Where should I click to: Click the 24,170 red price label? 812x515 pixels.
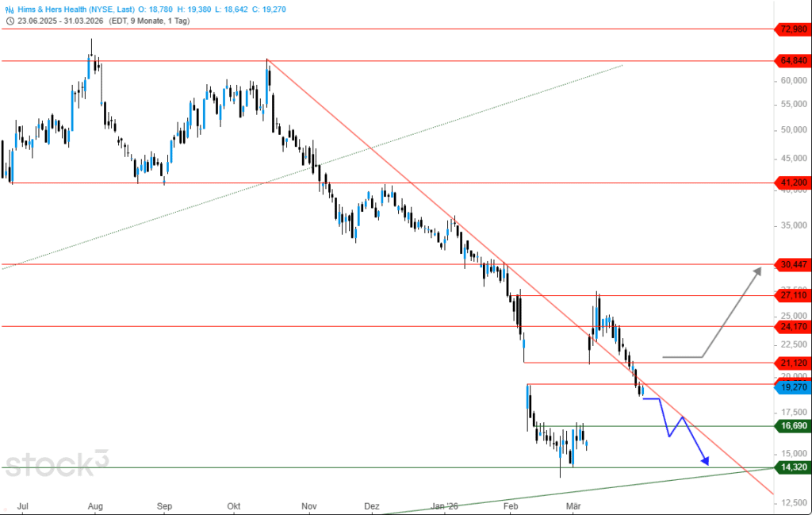click(792, 326)
